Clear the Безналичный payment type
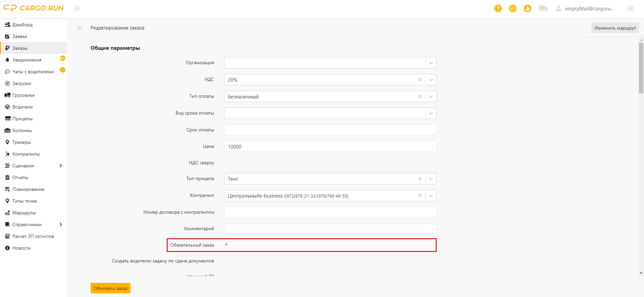This screenshot has width=644, height=297. click(420, 96)
